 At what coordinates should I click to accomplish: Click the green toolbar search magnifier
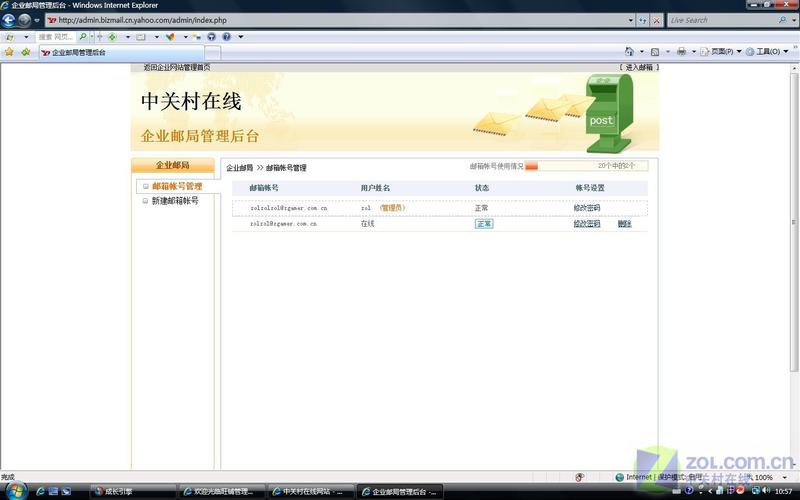pyautogui.click(x=83, y=37)
